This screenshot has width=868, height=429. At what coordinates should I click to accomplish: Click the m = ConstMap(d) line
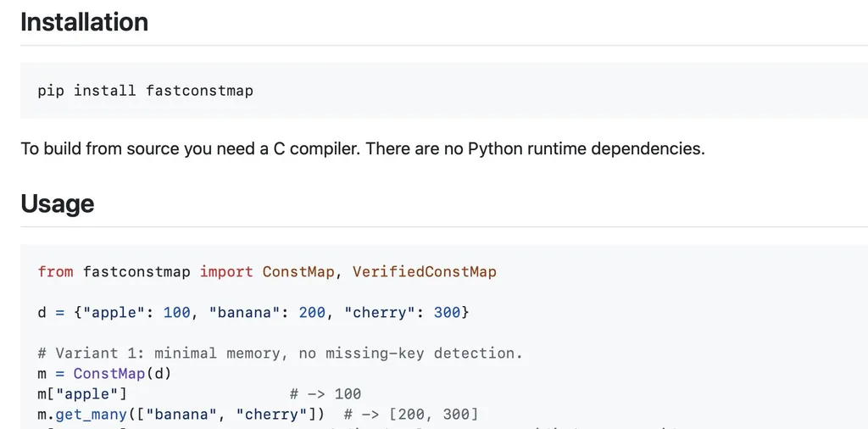click(x=104, y=374)
